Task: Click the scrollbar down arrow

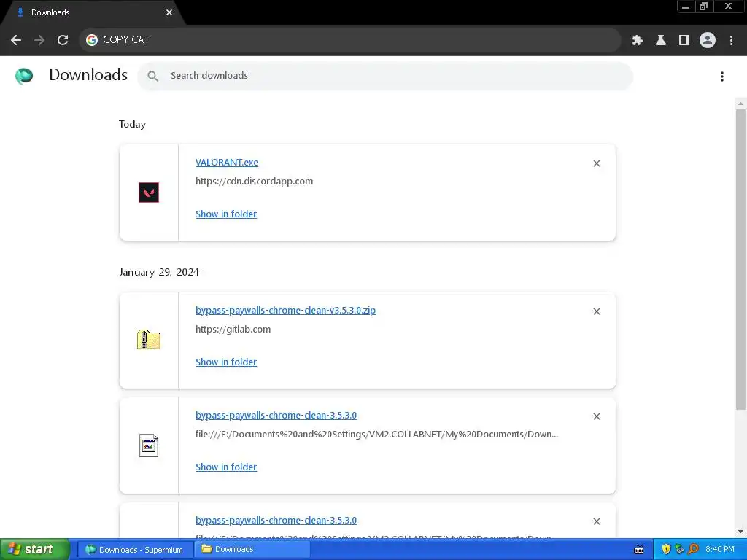Action: coord(740,532)
